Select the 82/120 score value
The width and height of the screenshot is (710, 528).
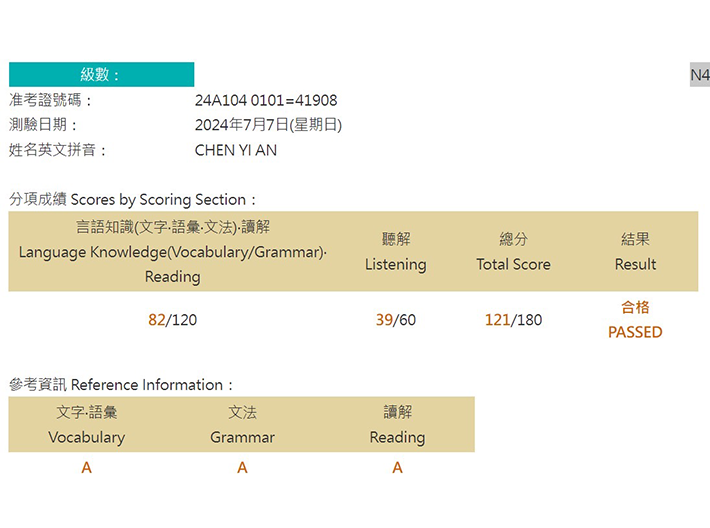click(x=173, y=320)
